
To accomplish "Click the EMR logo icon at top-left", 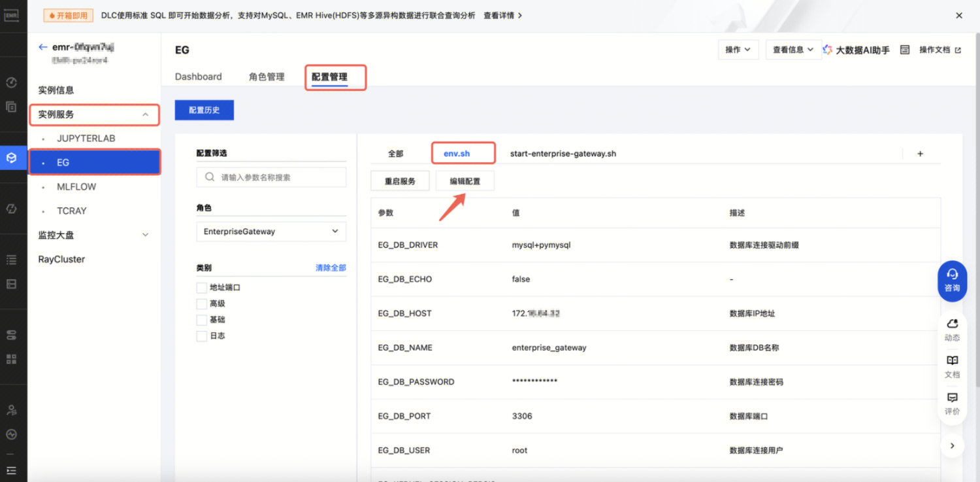I will 11,16.
